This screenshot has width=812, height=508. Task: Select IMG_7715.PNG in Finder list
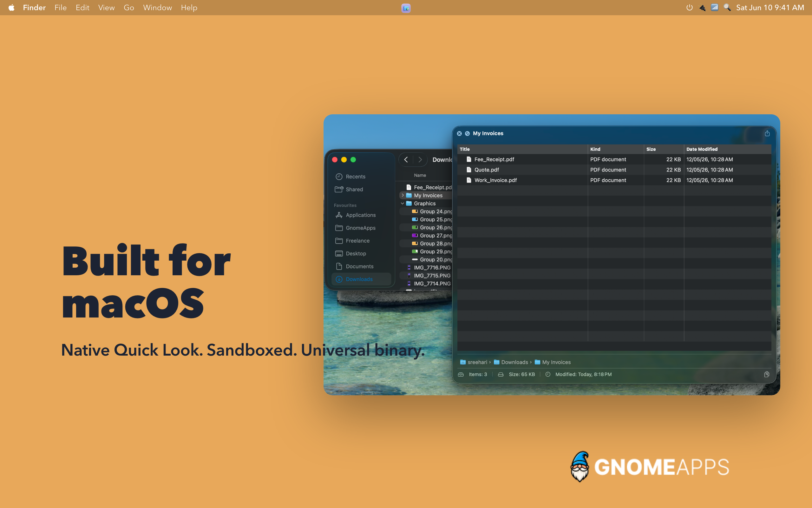[426, 276]
